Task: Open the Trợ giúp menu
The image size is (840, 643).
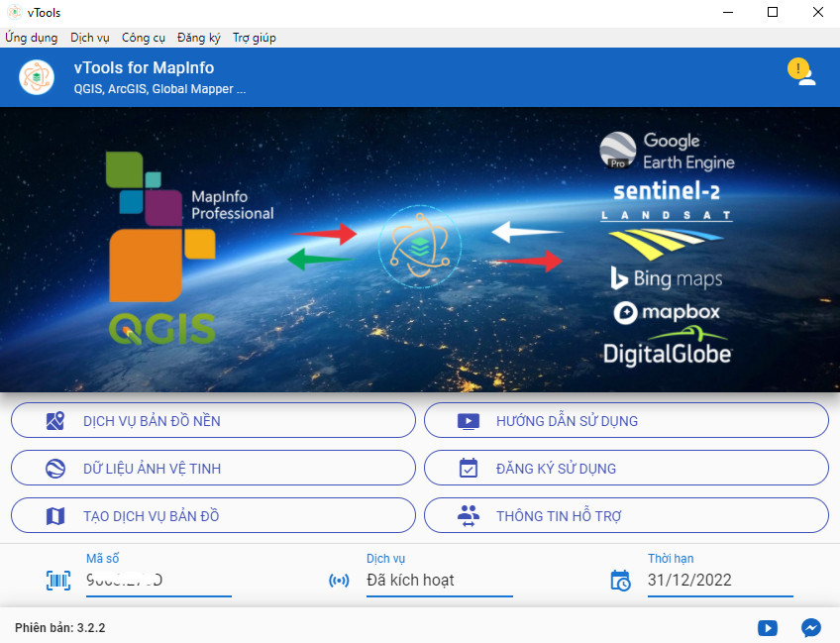Action: [x=254, y=38]
